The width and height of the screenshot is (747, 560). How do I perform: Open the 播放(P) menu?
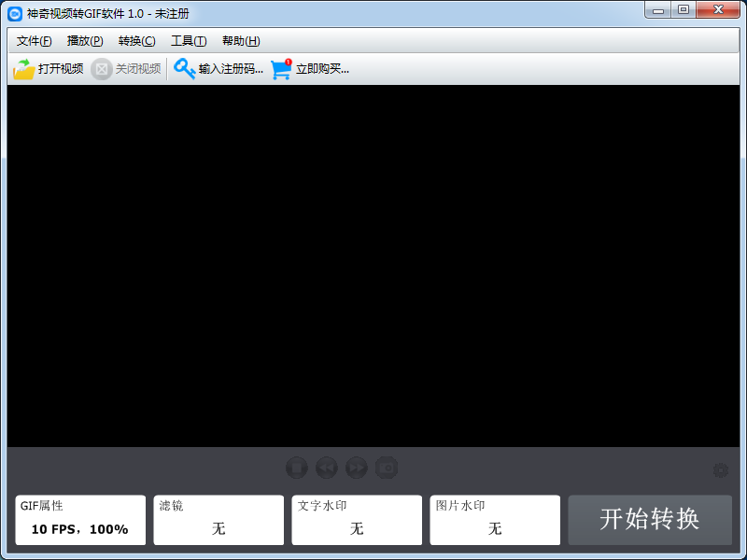coord(85,40)
